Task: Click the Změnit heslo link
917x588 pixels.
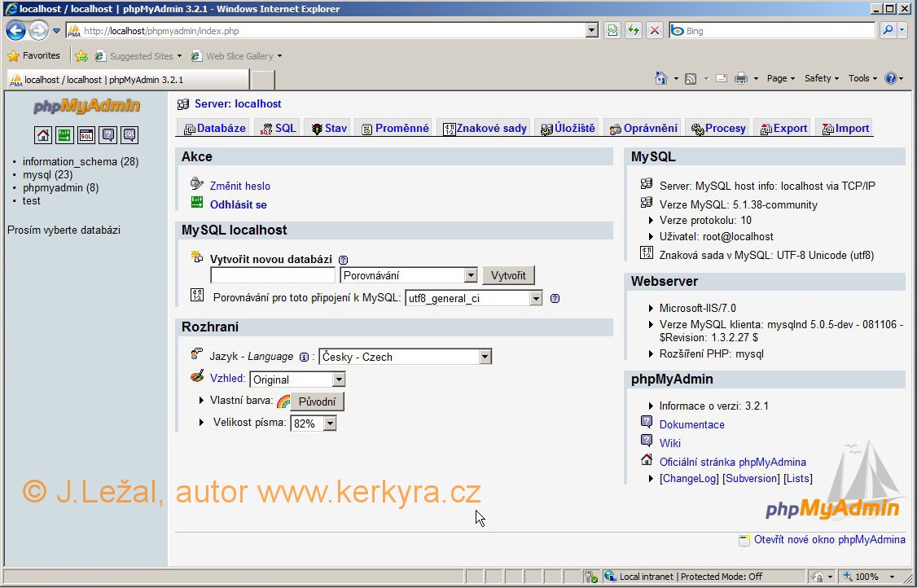Action: point(239,186)
